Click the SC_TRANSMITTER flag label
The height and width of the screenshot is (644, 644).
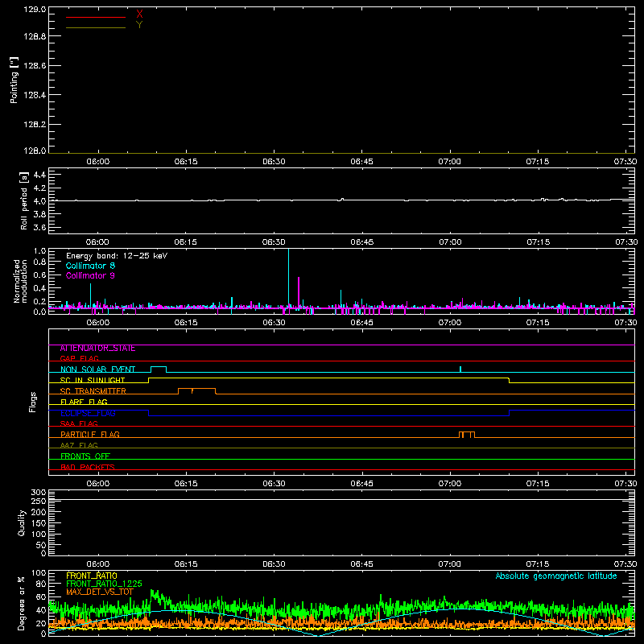pos(93,391)
